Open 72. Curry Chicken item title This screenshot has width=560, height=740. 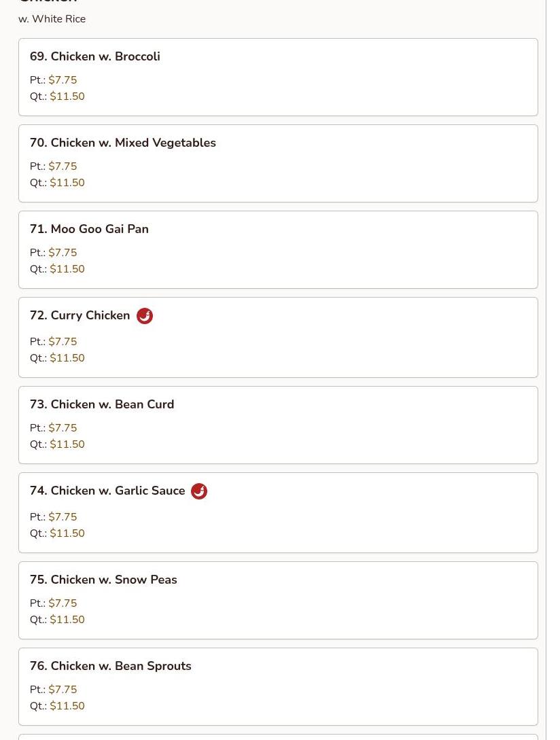(x=80, y=315)
